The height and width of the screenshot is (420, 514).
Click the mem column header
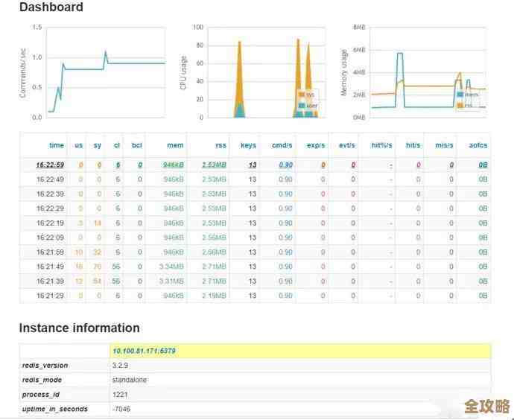tap(176, 145)
